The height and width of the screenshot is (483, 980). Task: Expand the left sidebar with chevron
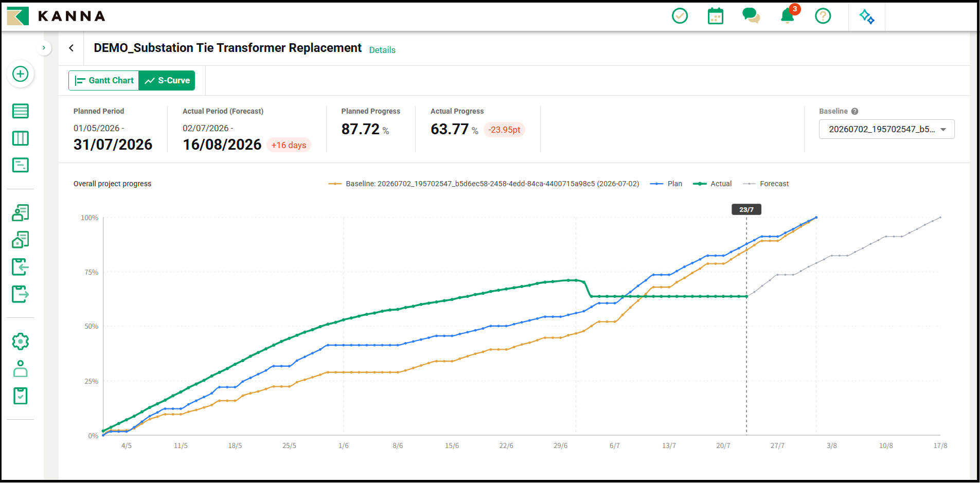tap(44, 48)
